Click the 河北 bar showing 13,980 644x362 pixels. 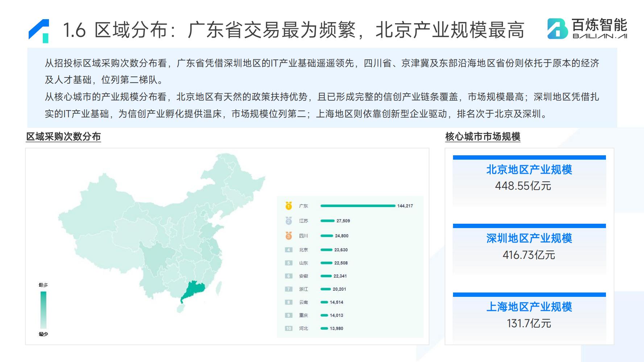coord(324,328)
